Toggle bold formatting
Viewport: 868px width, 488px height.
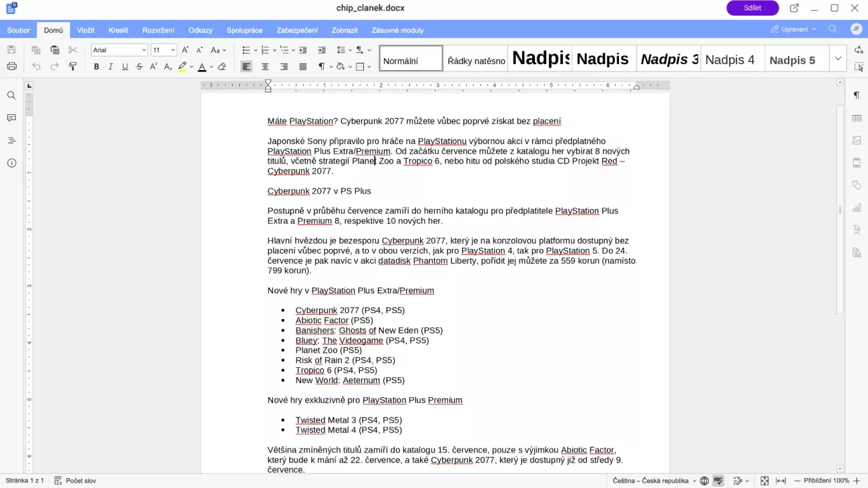(x=96, y=67)
